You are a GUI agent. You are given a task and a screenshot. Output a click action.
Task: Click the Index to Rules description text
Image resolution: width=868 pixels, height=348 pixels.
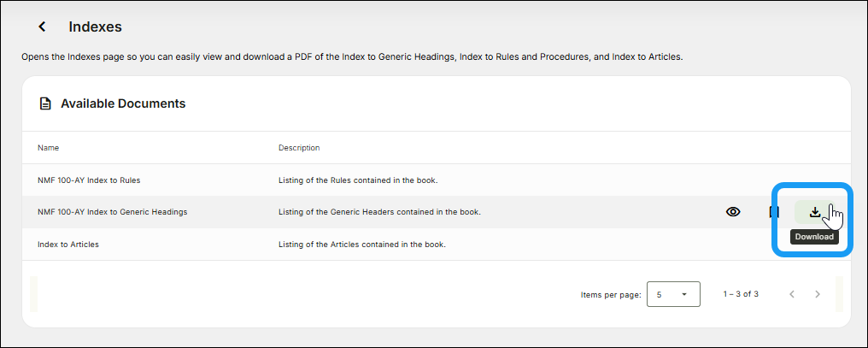tap(358, 180)
